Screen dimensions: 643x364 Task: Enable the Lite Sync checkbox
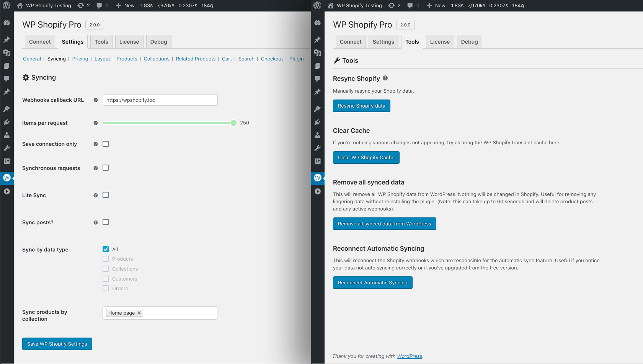[x=106, y=195]
